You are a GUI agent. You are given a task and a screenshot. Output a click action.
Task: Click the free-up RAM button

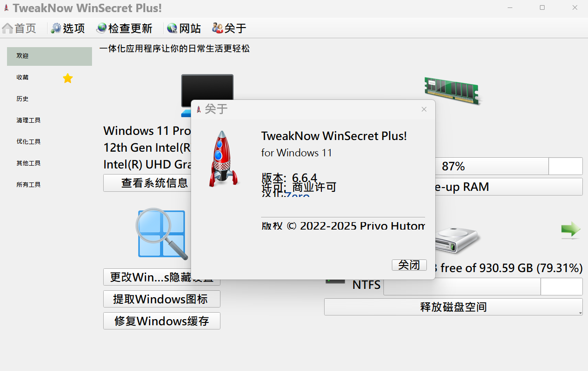tap(509, 187)
